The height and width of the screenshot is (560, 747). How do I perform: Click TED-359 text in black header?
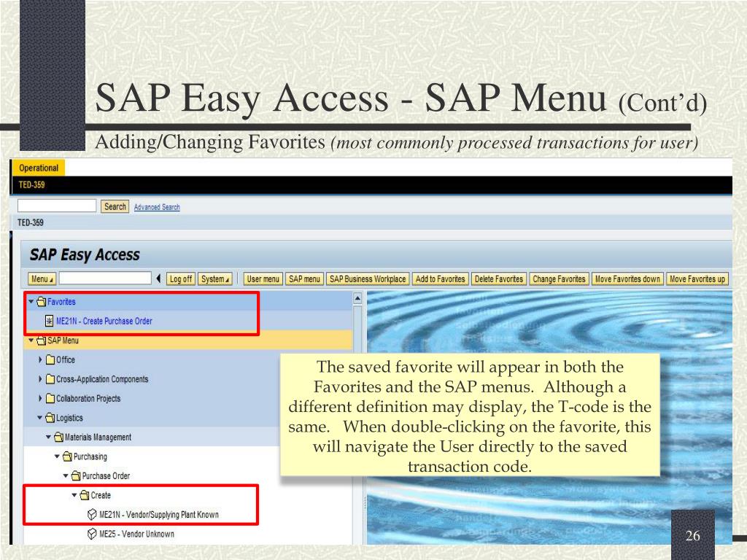click(x=31, y=184)
